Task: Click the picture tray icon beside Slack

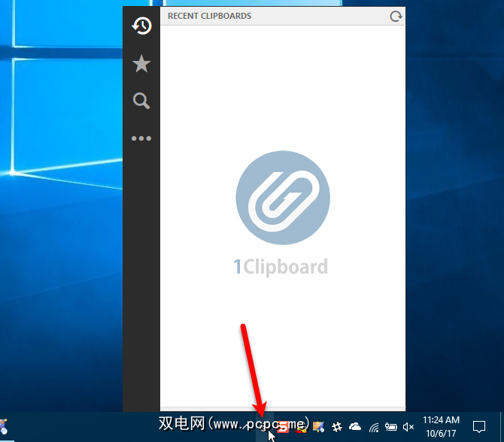Action: pyautogui.click(x=318, y=427)
